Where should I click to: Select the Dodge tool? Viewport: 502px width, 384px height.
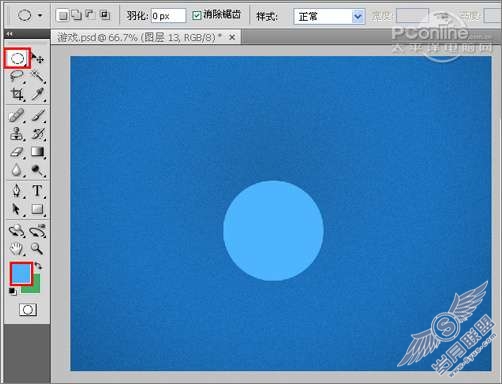[38, 171]
